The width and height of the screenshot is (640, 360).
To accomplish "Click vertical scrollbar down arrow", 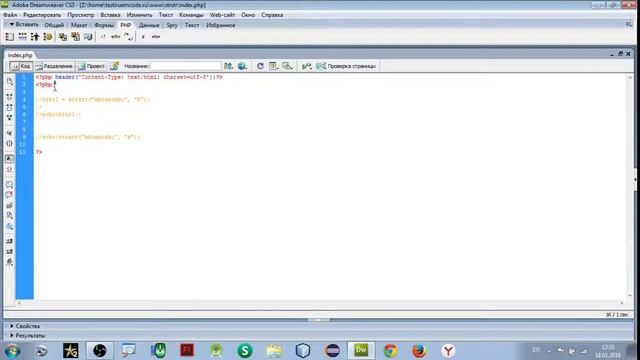I will [x=630, y=296].
